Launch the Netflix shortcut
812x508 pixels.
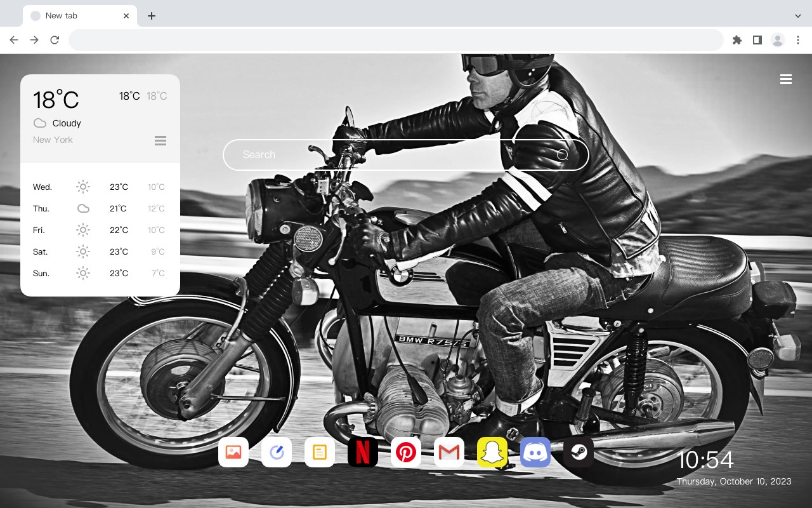click(363, 452)
